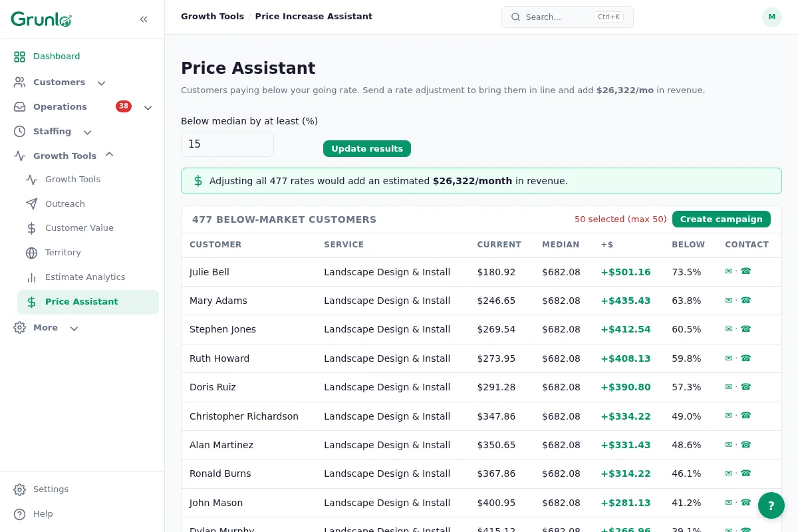Click the Create campaign button
The image size is (798, 532).
tap(722, 219)
